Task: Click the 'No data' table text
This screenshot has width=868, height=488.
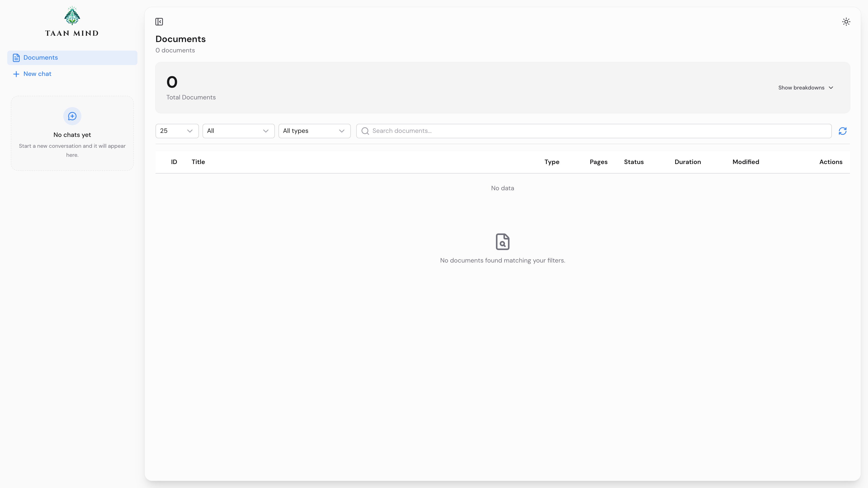Action: tap(503, 188)
